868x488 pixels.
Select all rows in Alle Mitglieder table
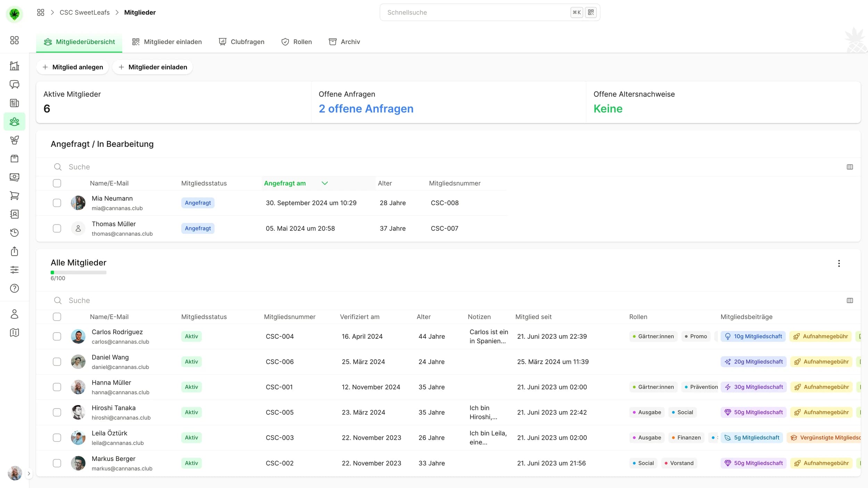(57, 317)
